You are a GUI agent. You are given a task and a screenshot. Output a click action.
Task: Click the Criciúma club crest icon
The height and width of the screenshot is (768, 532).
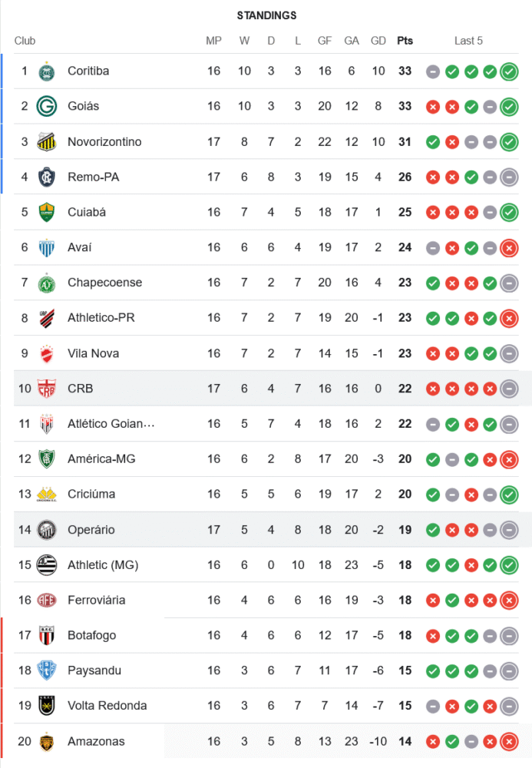(47, 495)
